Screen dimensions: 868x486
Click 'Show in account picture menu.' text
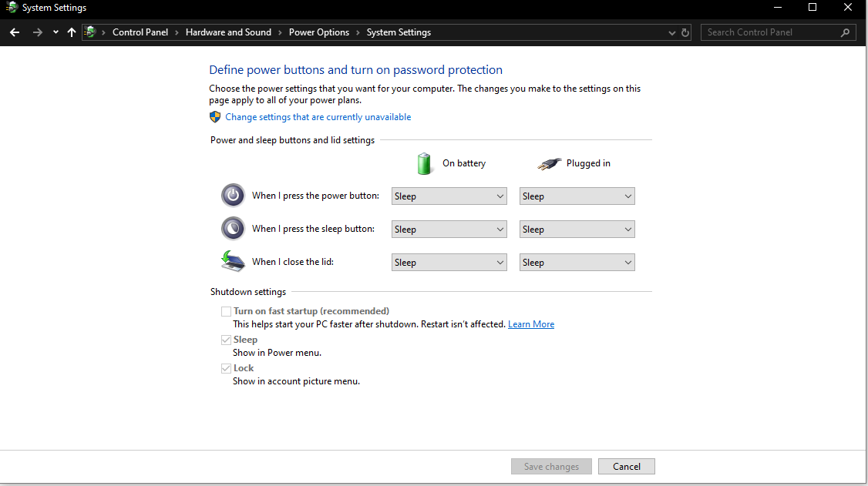[296, 381]
